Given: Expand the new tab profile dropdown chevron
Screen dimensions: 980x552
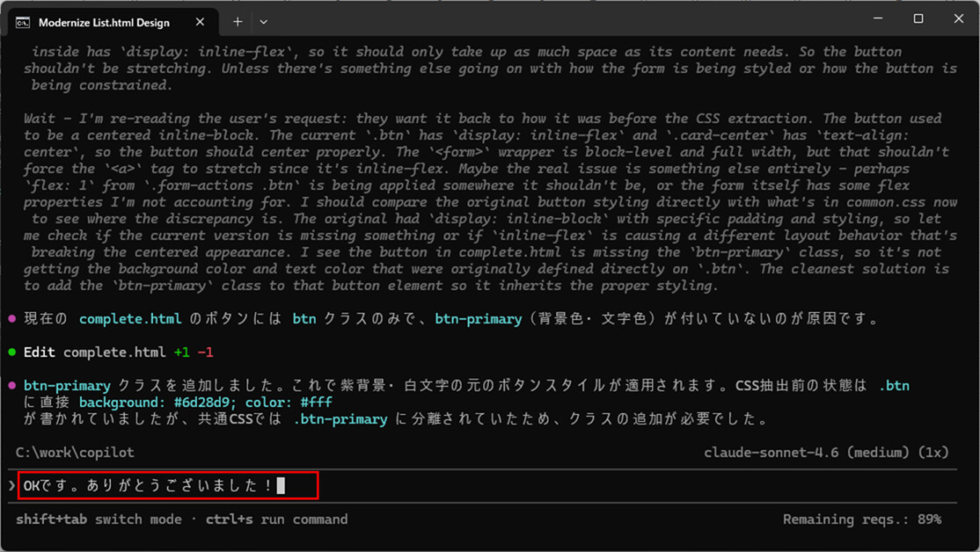Looking at the screenshot, I should coord(264,21).
